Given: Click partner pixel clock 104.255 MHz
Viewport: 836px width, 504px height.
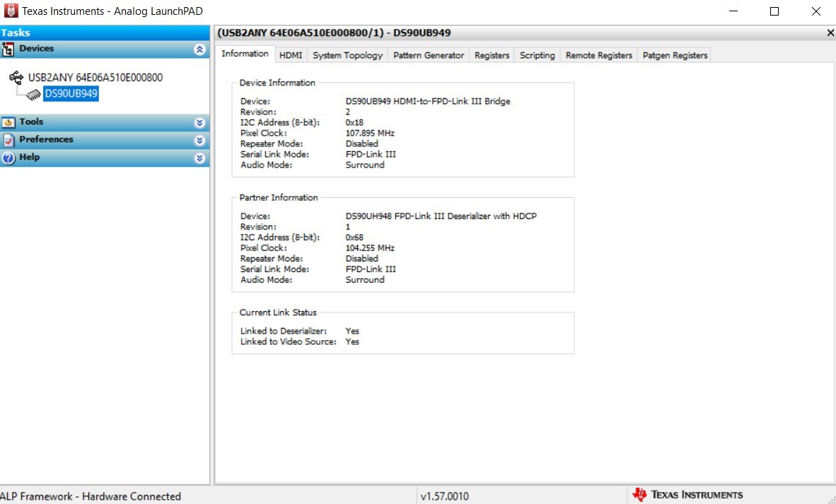Looking at the screenshot, I should [370, 248].
